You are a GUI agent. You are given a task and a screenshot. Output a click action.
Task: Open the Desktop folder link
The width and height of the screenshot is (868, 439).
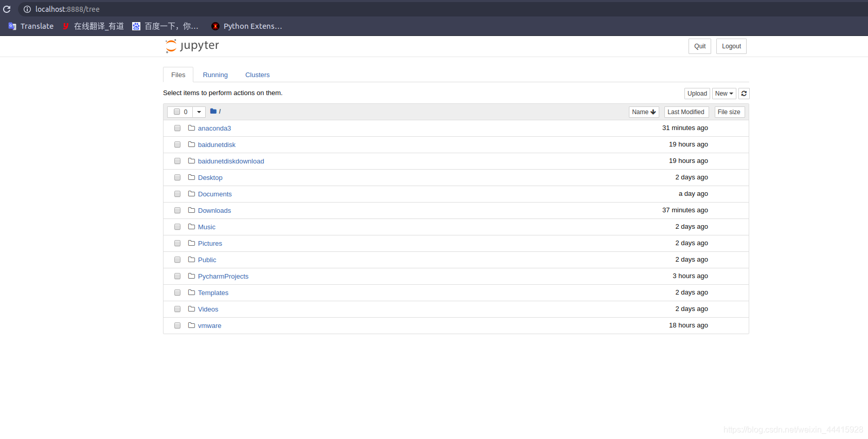point(210,178)
